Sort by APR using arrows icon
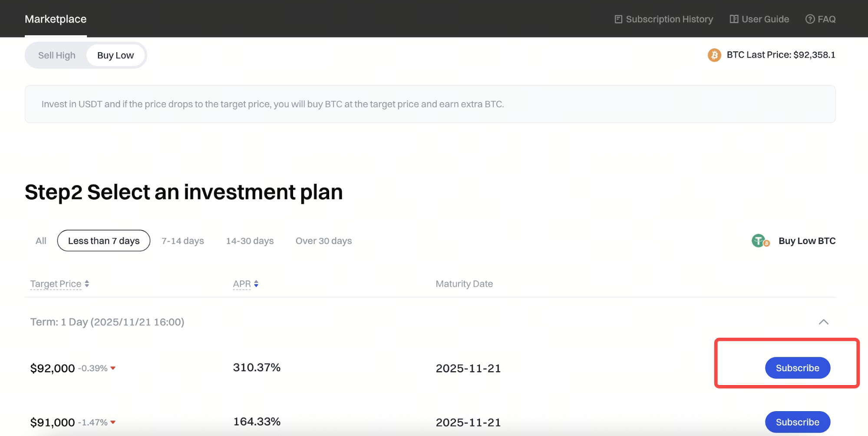This screenshot has height=436, width=868. 256,284
